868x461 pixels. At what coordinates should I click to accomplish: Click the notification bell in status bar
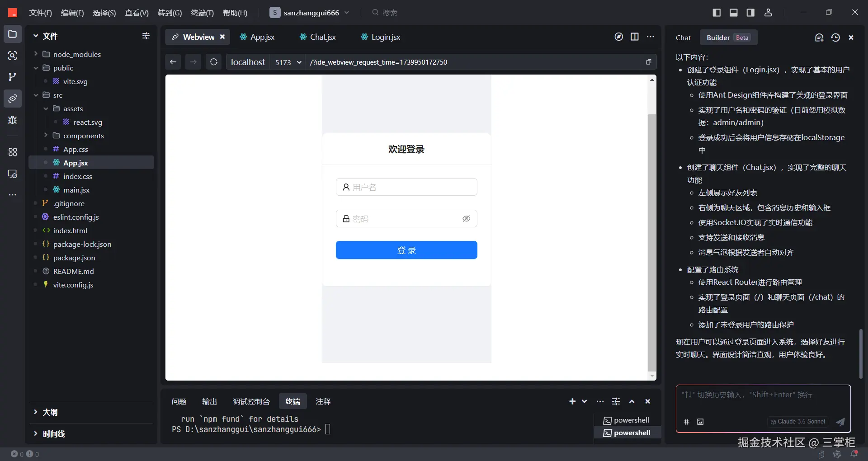tap(854, 454)
